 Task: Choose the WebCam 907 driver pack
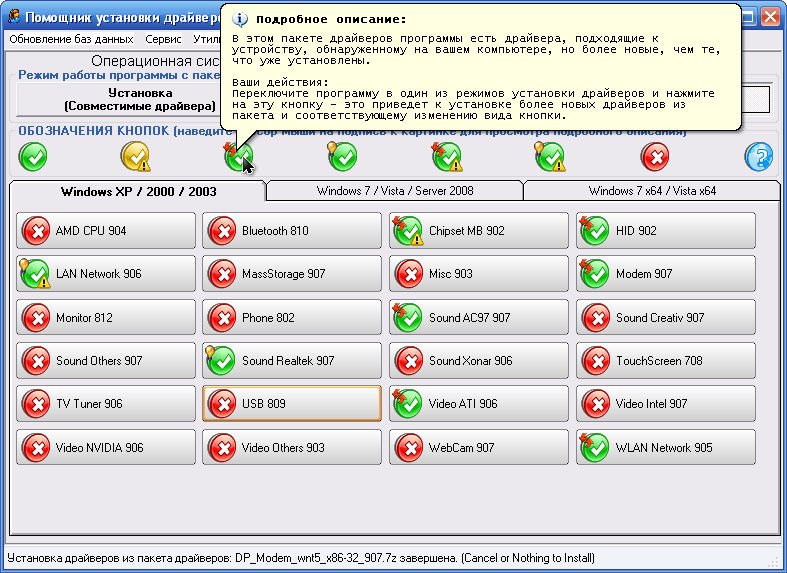(479, 448)
